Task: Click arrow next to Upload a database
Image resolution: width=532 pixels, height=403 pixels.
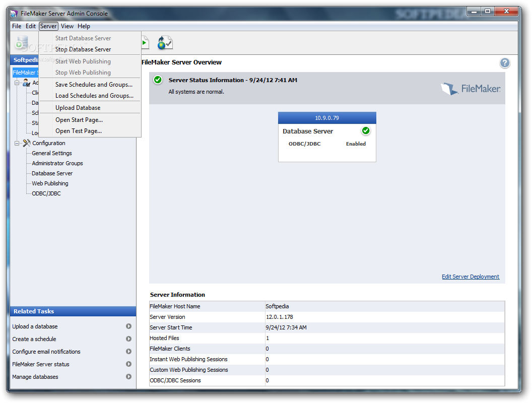Action: 128,326
